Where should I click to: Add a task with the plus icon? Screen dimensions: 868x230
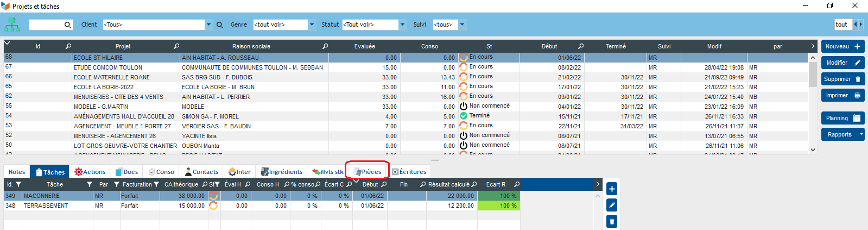[612, 189]
